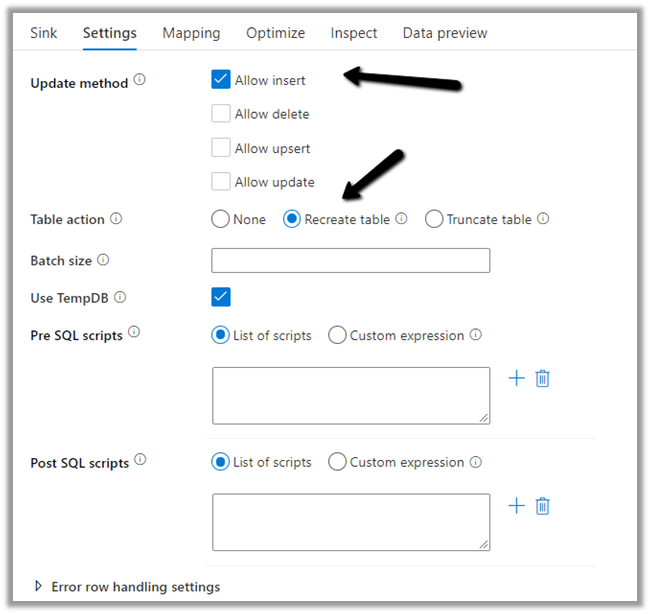Click the add icon for Pre SQL scripts

click(x=516, y=378)
